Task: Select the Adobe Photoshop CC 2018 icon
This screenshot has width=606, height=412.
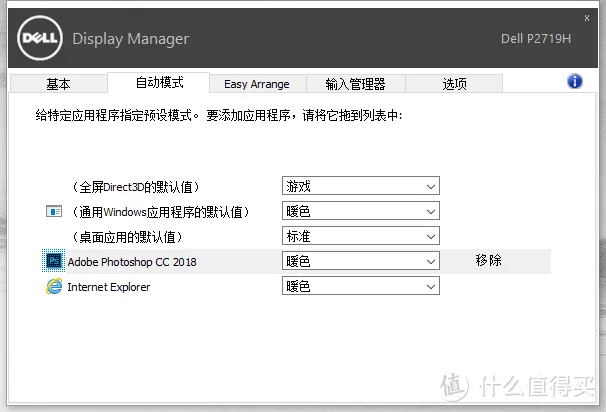Action: [x=54, y=261]
